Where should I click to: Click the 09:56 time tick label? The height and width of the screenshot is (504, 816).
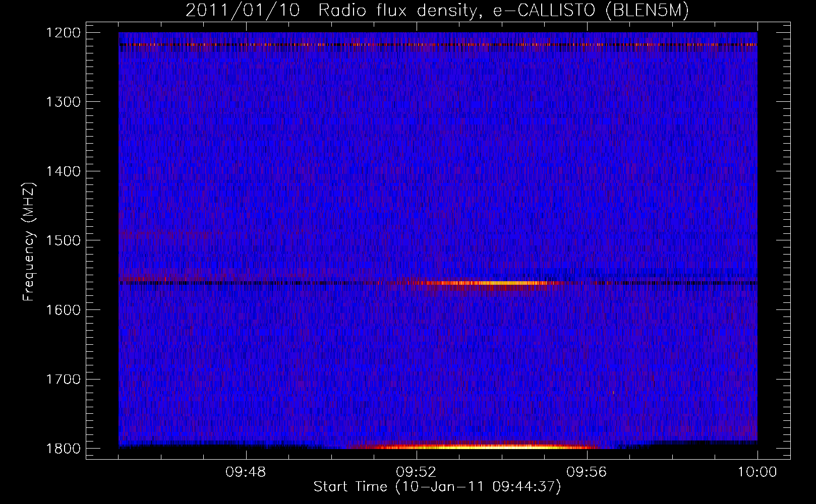587,472
